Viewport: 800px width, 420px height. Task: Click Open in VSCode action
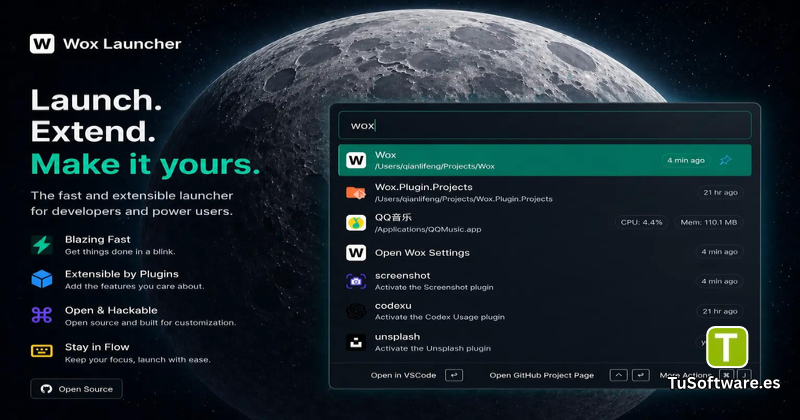403,375
